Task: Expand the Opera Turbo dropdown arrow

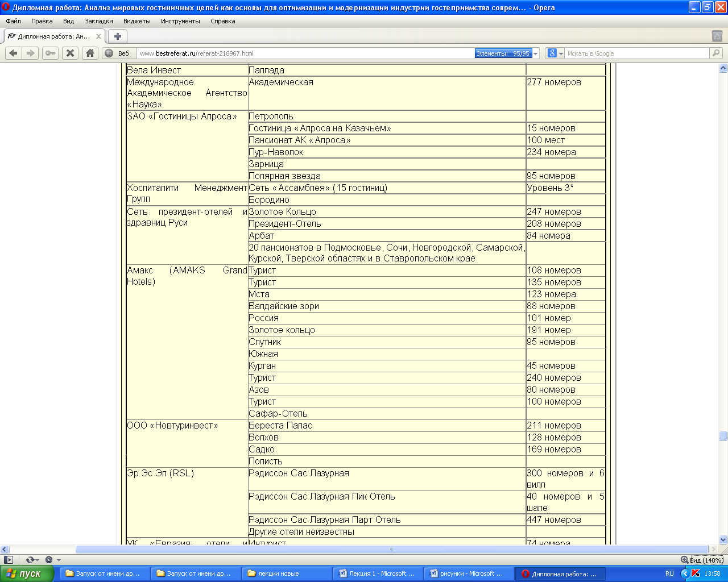Action: (x=58, y=560)
